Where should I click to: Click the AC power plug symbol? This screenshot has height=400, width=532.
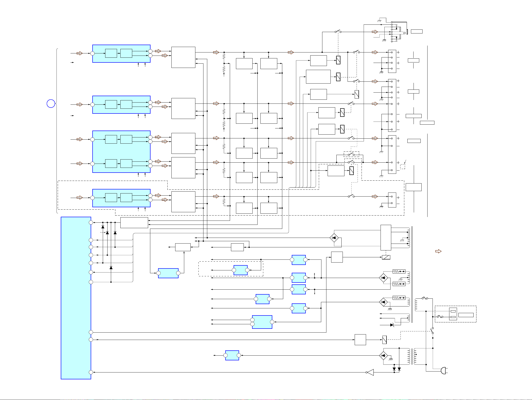click(444, 371)
